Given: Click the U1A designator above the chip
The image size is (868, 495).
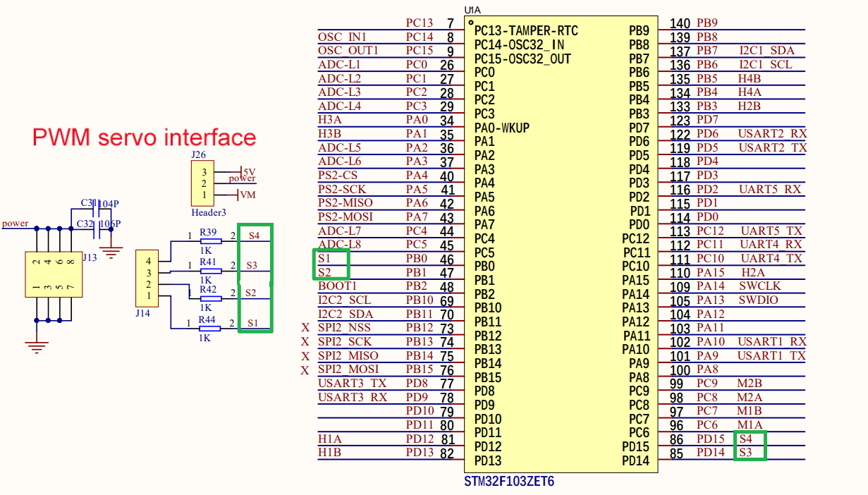Looking at the screenshot, I should 472,9.
